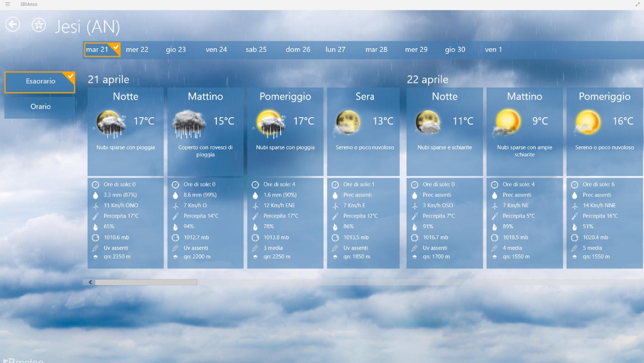Go to ven 1 forecast tab
The image size is (644, 363).
[x=493, y=50]
